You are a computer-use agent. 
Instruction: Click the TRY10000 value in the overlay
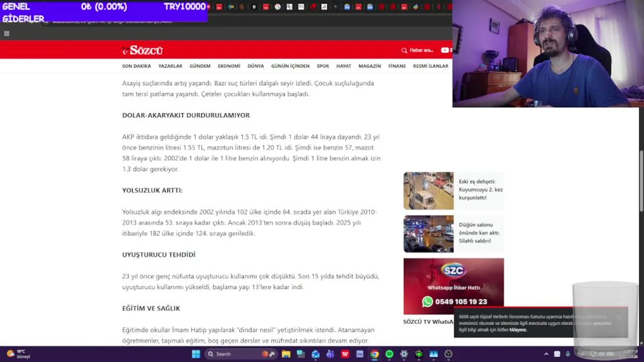coord(185,7)
